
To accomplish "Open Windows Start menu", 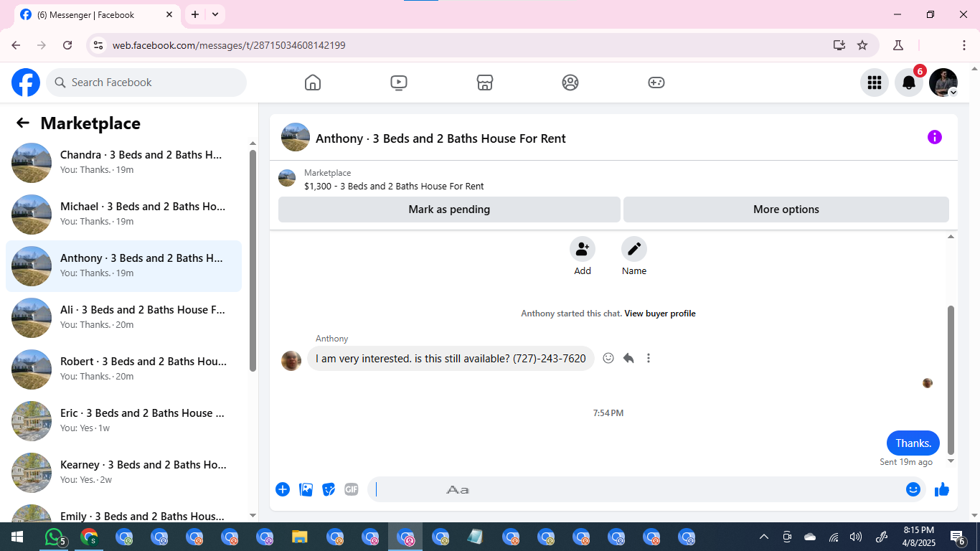I will (x=17, y=537).
